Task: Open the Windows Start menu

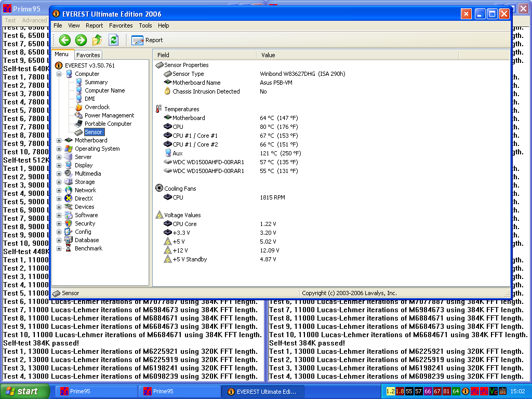Action: [x=24, y=392]
